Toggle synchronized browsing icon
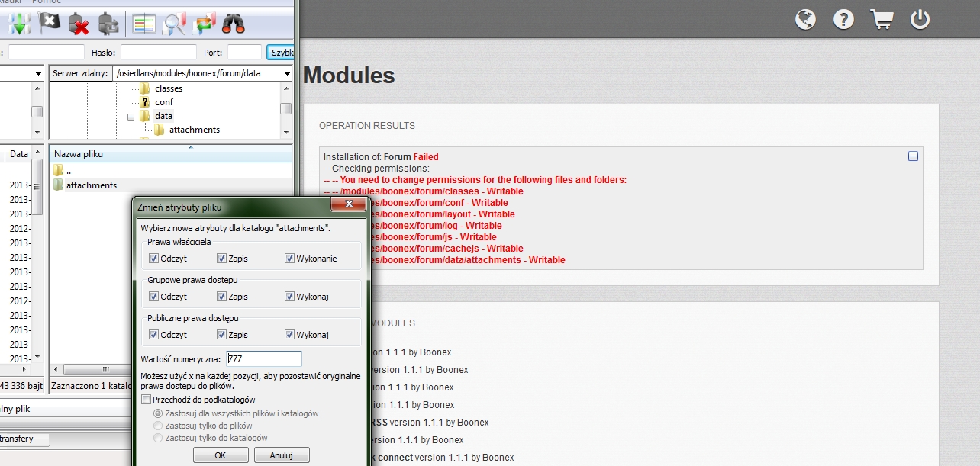The width and height of the screenshot is (980, 466). [205, 24]
